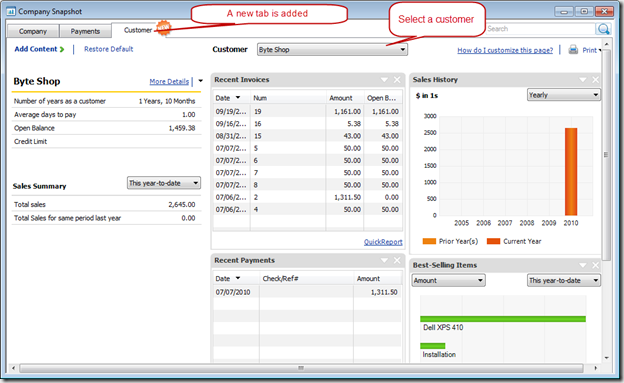Open the QuickReport link
This screenshot has height=383, width=624.
tap(383, 242)
